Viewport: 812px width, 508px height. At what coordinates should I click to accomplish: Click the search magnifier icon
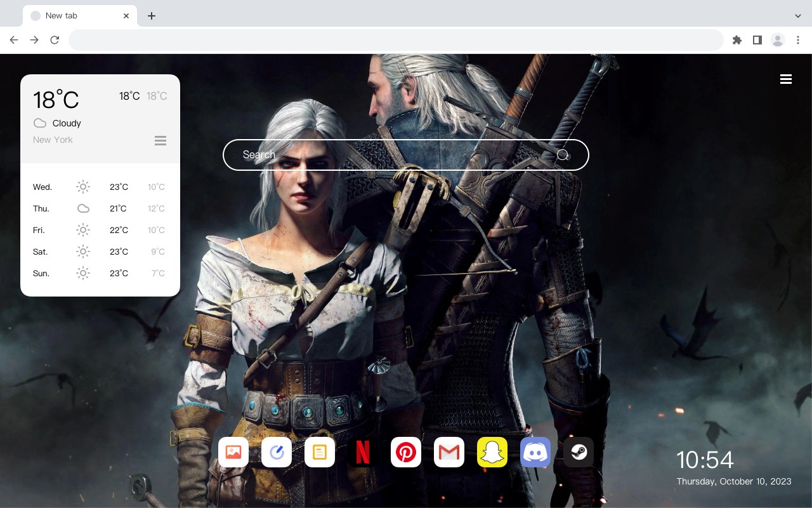pos(563,155)
